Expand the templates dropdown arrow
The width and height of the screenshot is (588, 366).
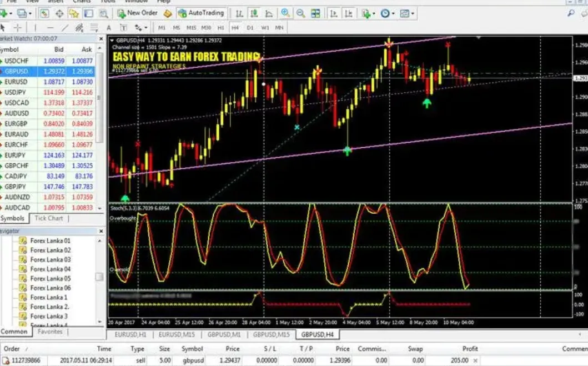413,14
